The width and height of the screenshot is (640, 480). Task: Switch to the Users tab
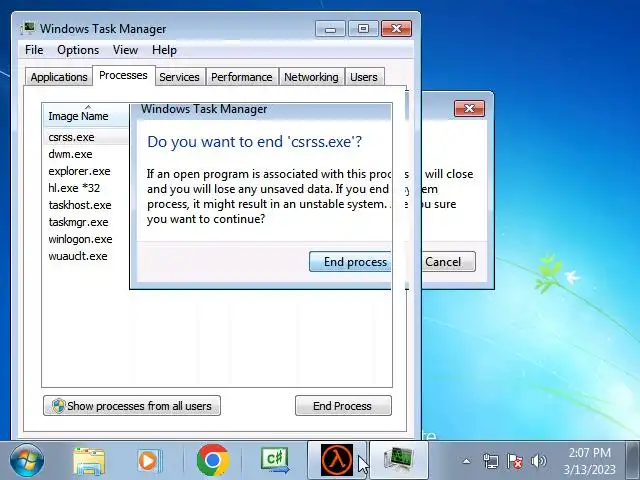pos(364,77)
